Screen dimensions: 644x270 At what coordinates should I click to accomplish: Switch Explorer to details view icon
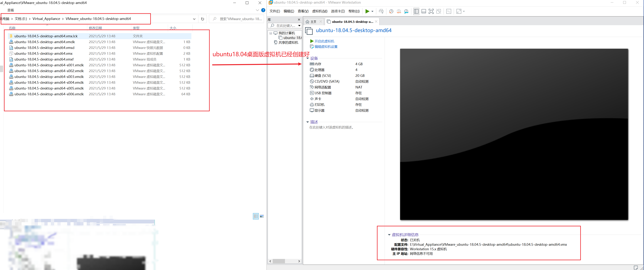tap(255, 216)
